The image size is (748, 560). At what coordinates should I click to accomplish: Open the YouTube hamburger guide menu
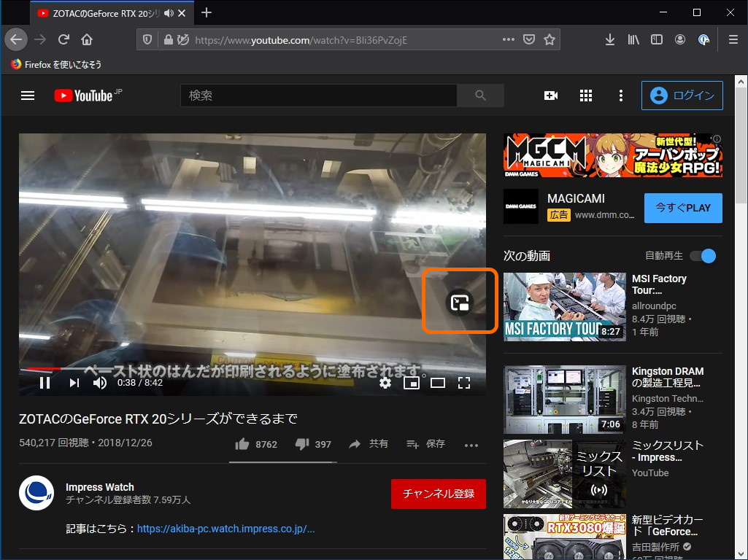pyautogui.click(x=27, y=96)
